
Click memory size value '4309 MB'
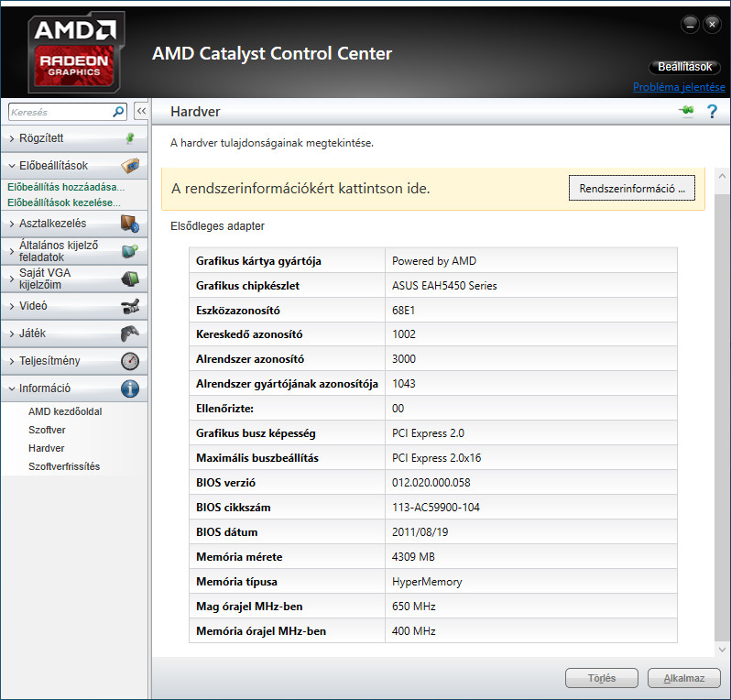coord(413,556)
